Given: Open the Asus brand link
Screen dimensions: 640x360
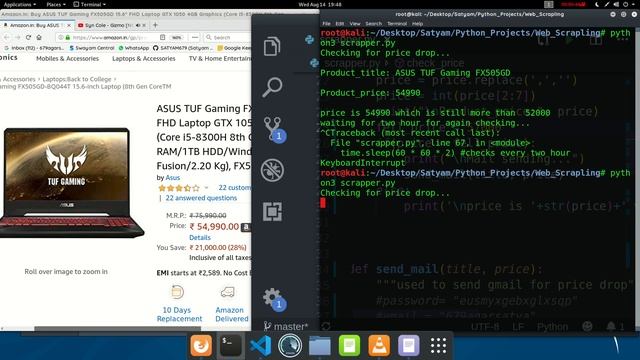Looking at the screenshot, I should pos(173,178).
